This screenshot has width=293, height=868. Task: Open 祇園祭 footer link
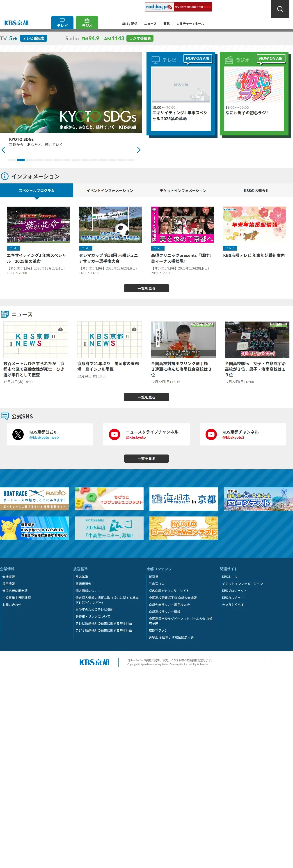153,577
